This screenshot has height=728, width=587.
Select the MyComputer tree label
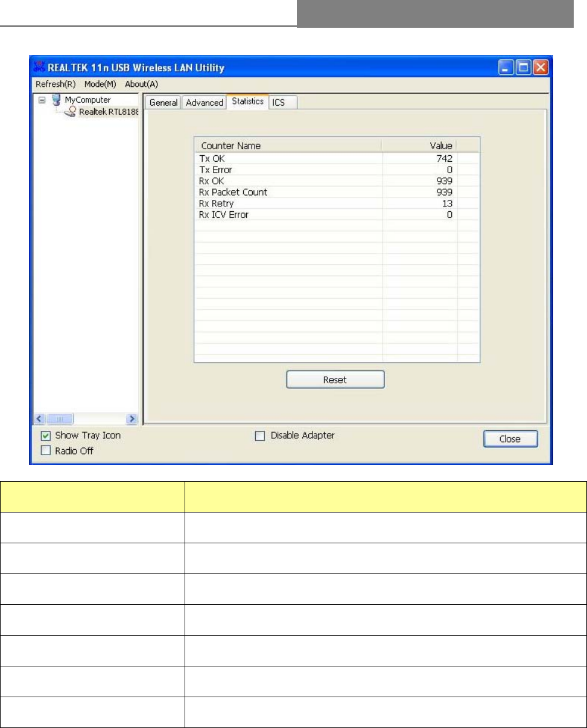click(88, 100)
